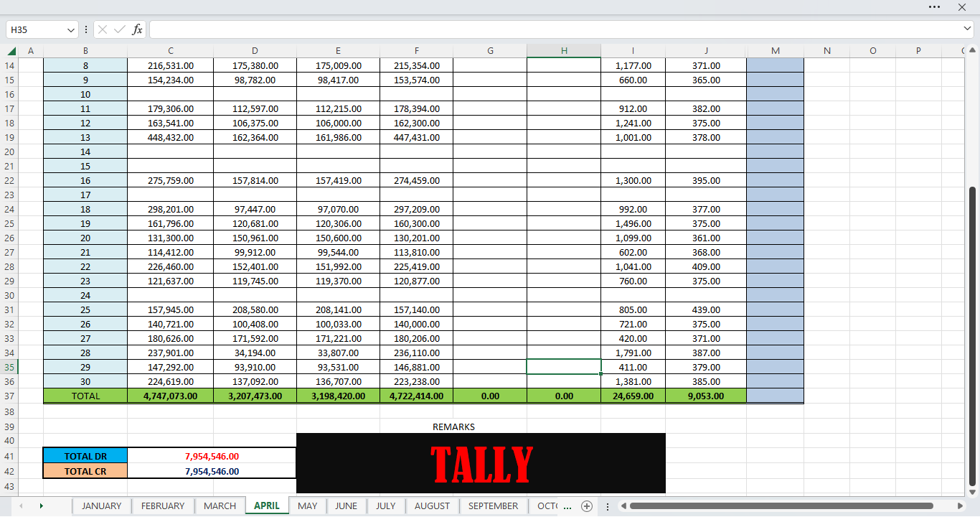Select cell with 4,722,414.00 total
The image size is (980, 517).
pos(417,396)
